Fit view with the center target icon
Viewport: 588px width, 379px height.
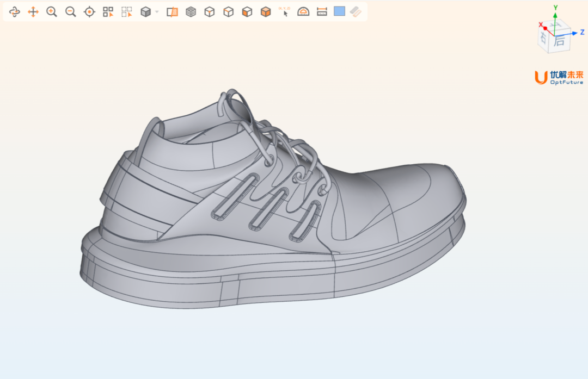(89, 12)
